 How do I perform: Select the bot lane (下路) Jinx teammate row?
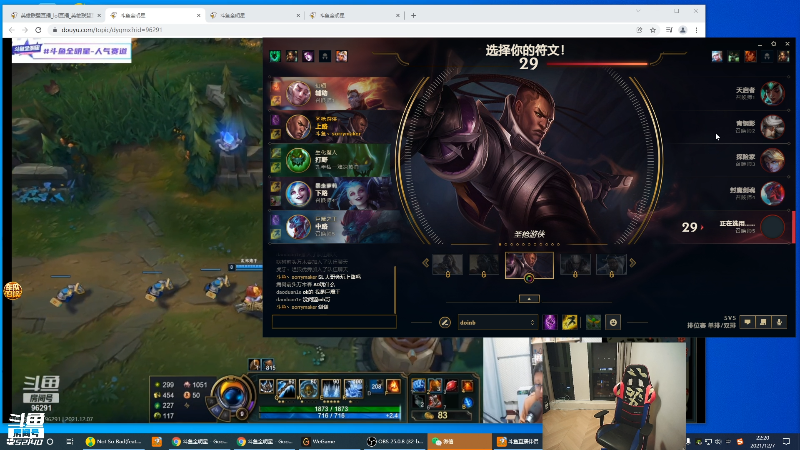pyautogui.click(x=336, y=194)
